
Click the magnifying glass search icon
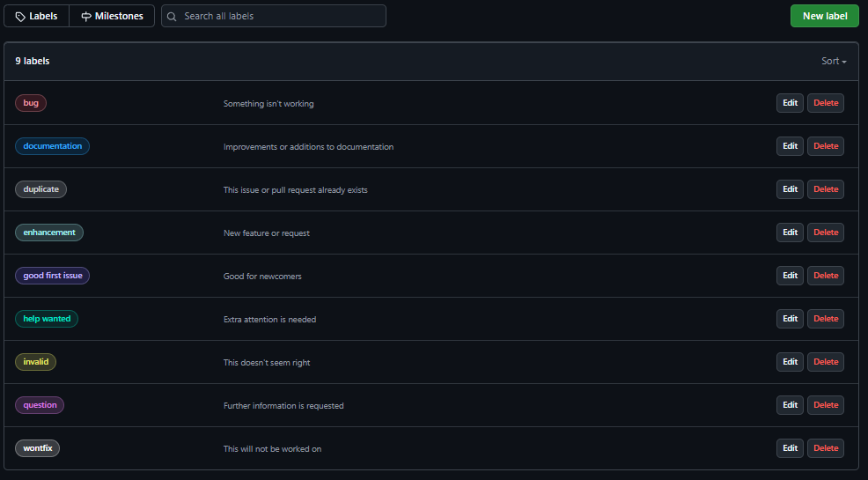pyautogui.click(x=172, y=17)
